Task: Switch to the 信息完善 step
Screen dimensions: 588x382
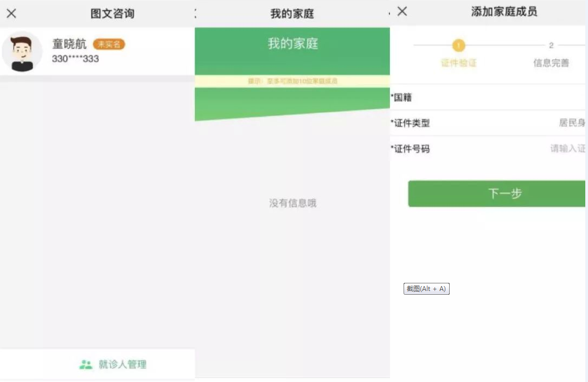Action: [551, 63]
